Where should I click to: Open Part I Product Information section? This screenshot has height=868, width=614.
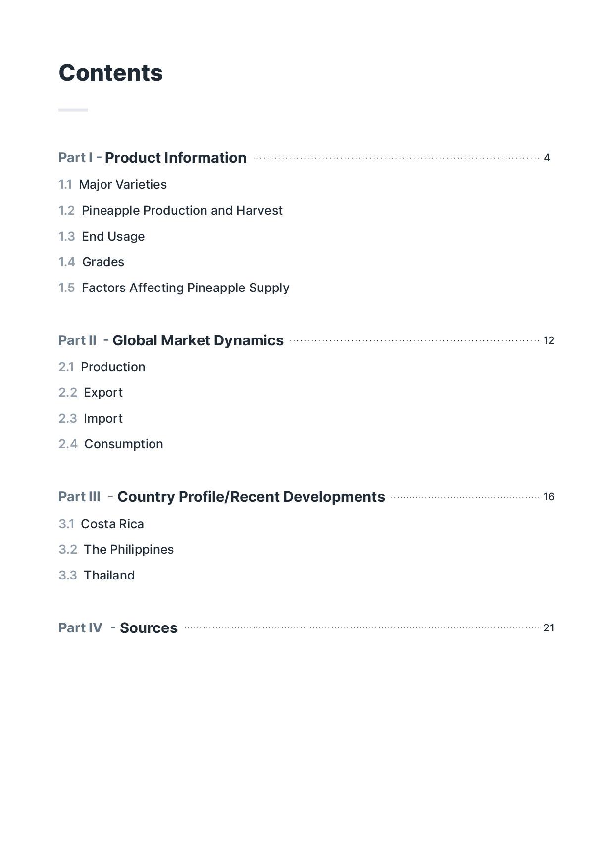[x=175, y=158]
